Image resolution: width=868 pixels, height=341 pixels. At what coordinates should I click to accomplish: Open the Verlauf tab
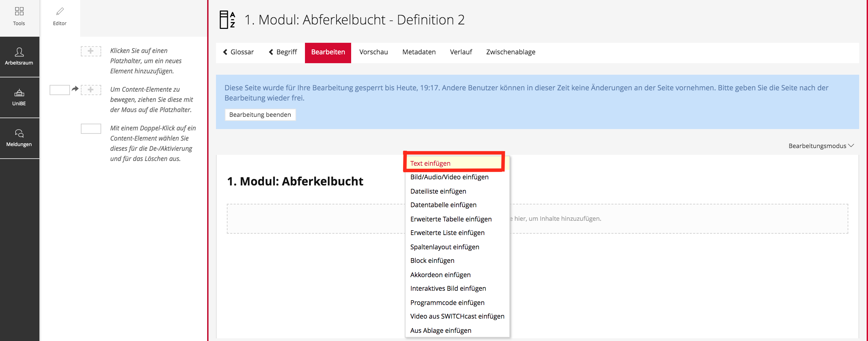461,52
